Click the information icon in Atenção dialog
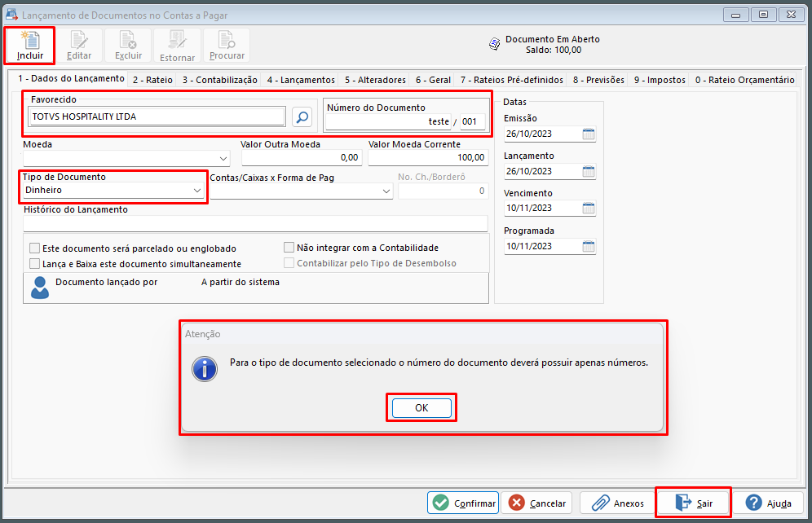The height and width of the screenshot is (523, 812). 205,369
